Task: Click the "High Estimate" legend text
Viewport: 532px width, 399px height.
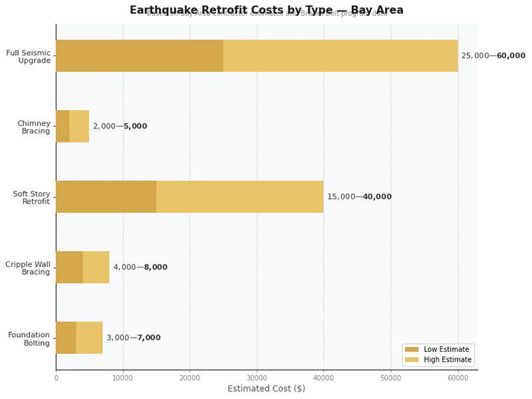Action: click(x=448, y=360)
